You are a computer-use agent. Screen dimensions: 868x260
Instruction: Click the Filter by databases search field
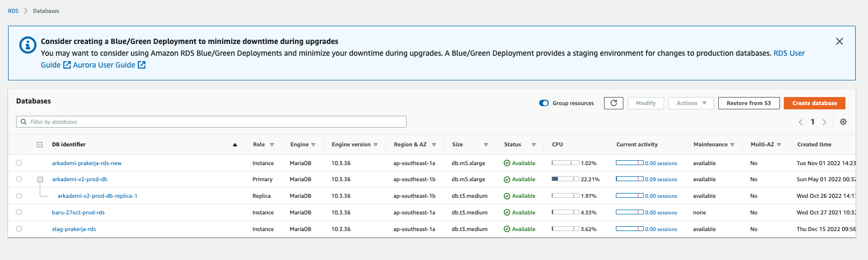pyautogui.click(x=215, y=122)
